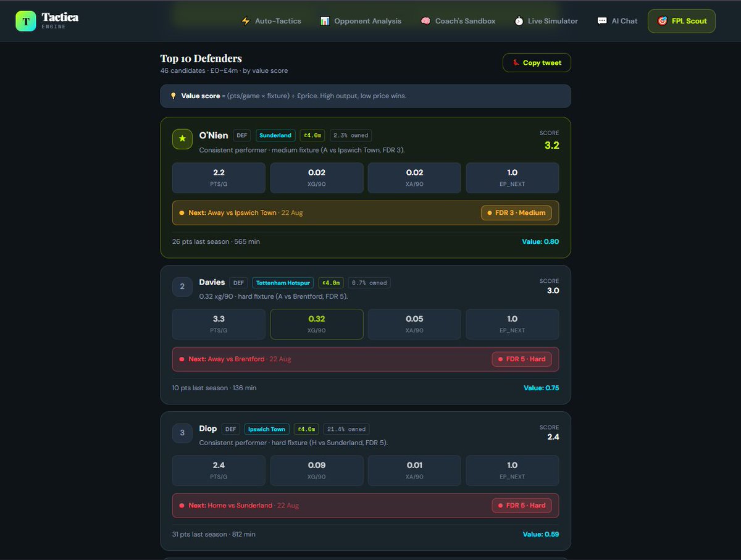Image resolution: width=741 pixels, height=560 pixels.
Task: Click the pin icon beside Value score
Action: 174,96
